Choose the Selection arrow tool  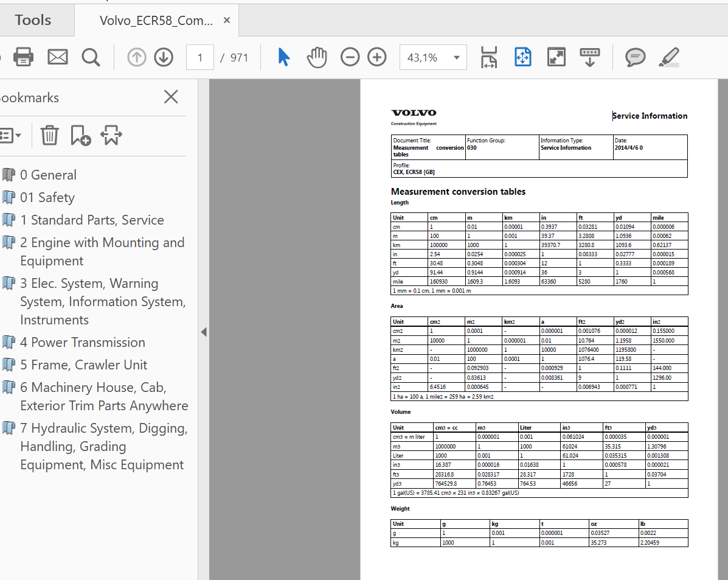coord(283,57)
